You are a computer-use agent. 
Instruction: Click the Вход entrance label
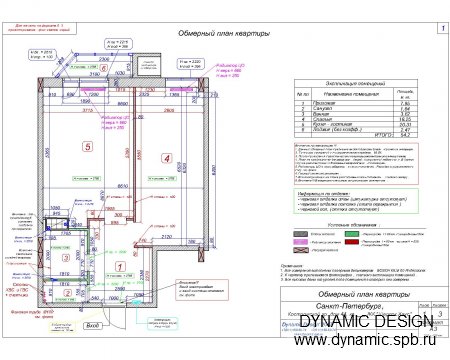[x=92, y=326]
